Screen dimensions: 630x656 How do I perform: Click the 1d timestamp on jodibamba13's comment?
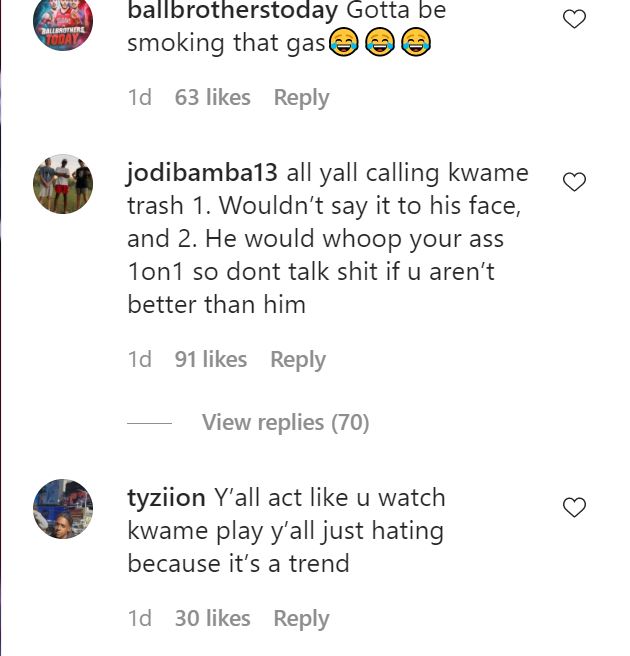coord(140,360)
